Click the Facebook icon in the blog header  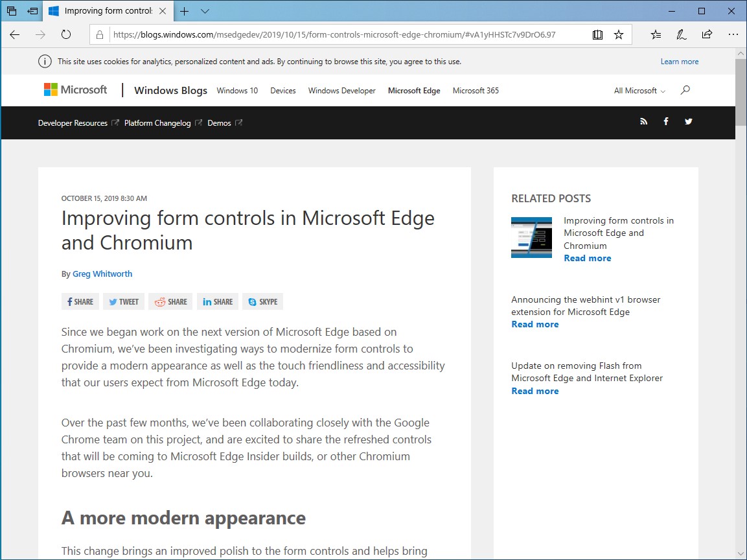666,121
